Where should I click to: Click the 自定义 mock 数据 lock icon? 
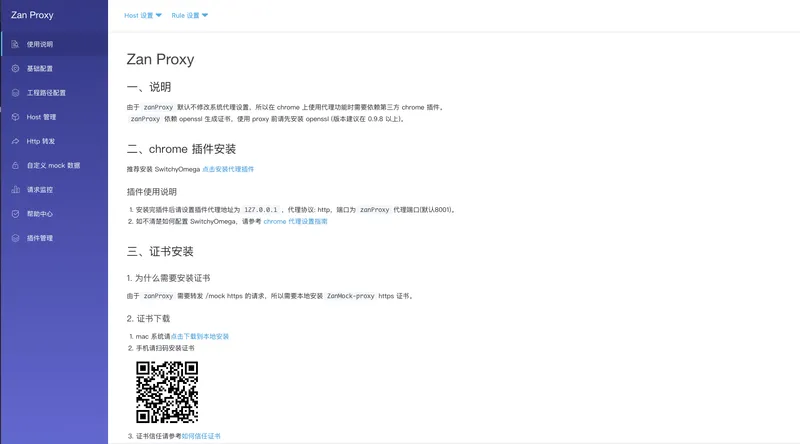[15, 165]
